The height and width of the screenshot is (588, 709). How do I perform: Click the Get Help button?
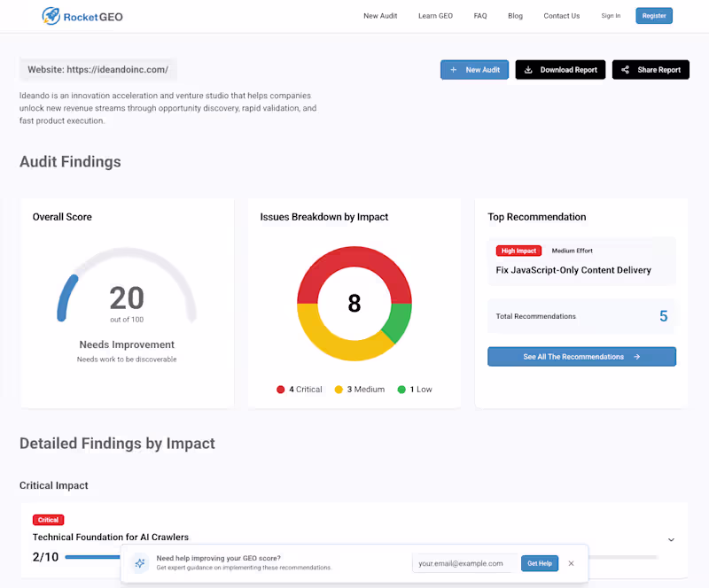pyautogui.click(x=540, y=563)
